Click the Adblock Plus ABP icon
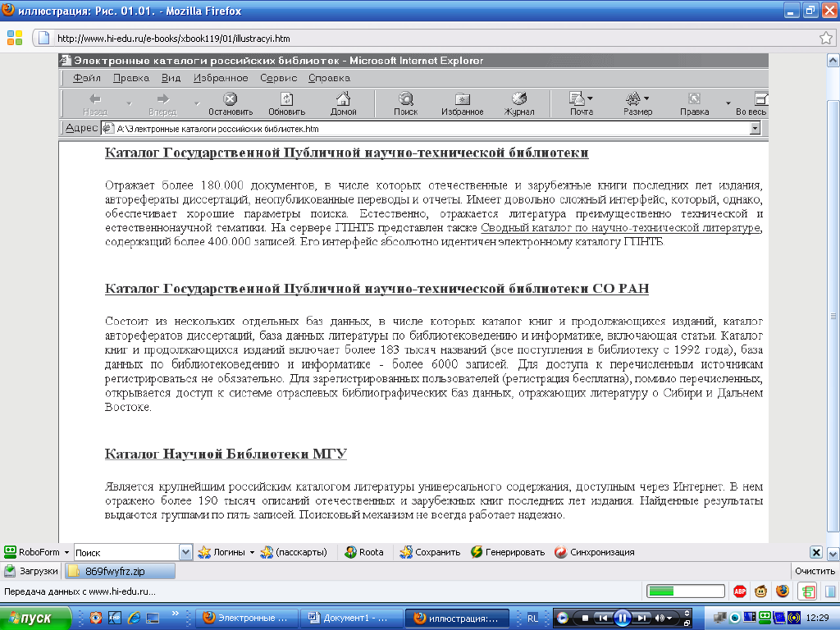 click(740, 591)
